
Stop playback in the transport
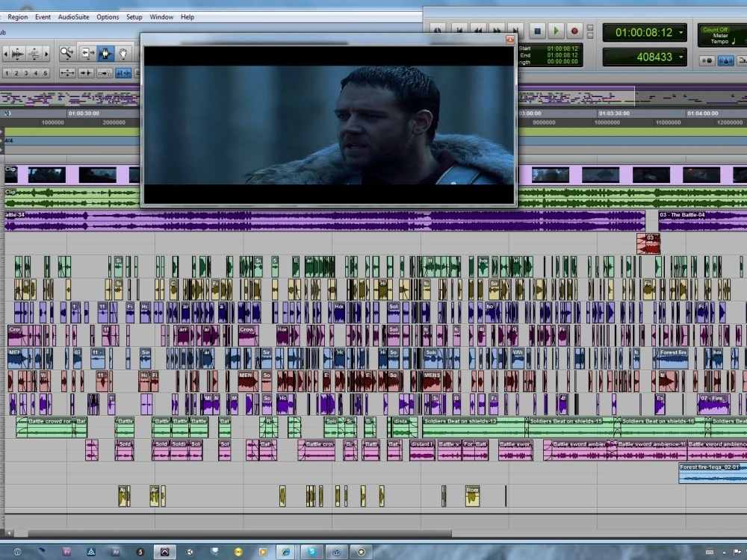click(x=537, y=31)
